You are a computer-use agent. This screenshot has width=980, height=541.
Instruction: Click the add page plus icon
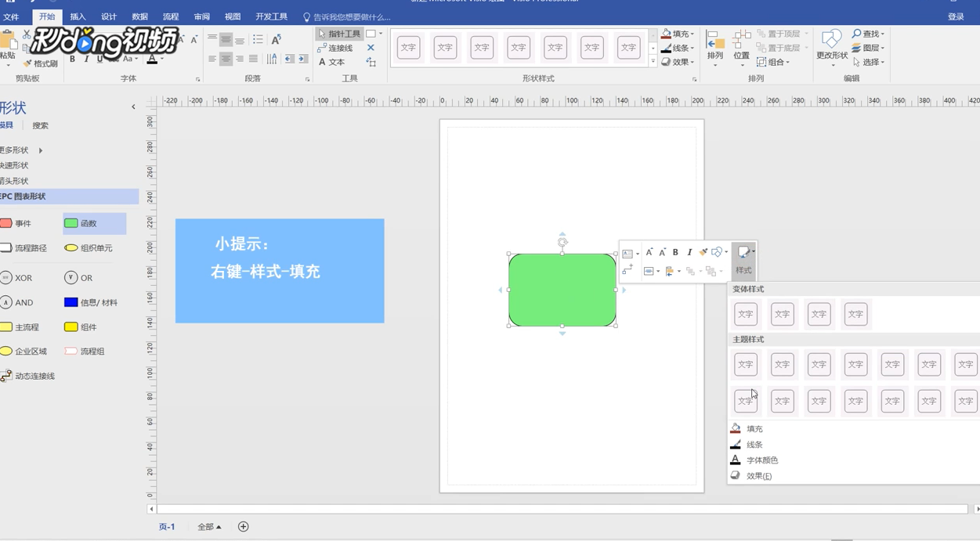click(x=243, y=527)
